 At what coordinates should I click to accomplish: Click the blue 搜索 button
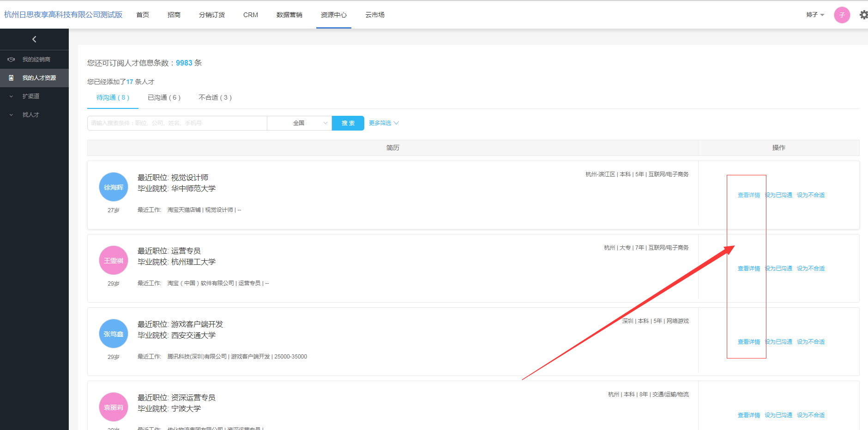tap(348, 123)
